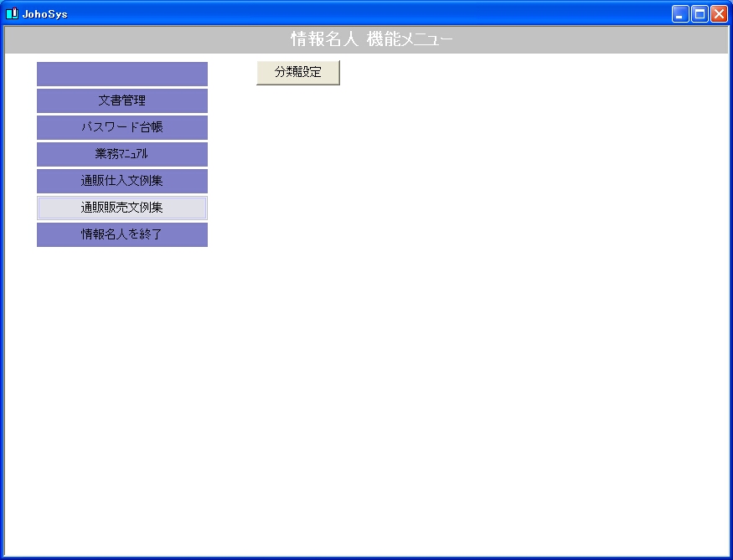Viewport: 733px width, 560px height.
Task: Maximize the JohoSys window
Action: (699, 14)
